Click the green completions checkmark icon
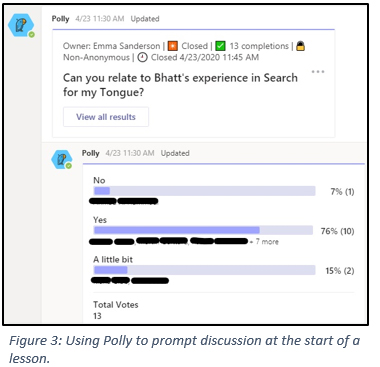Viewport: 380px width, 367px height. point(220,46)
